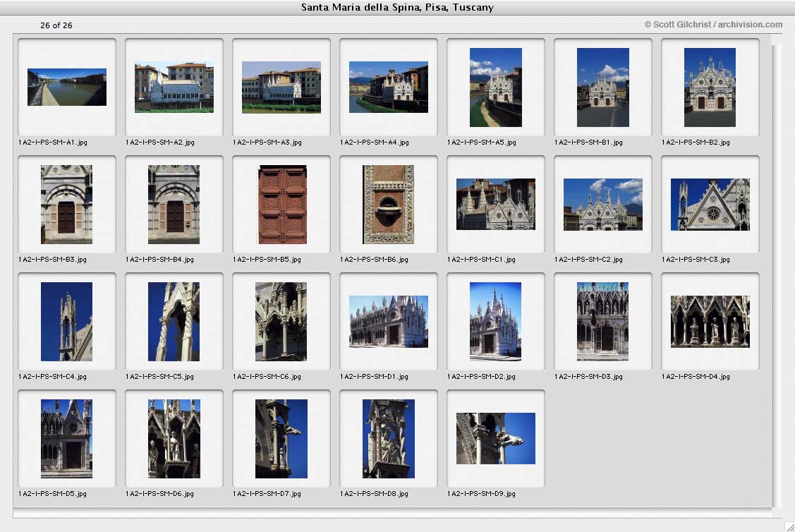Open the D4 statue arcade thumbnail
This screenshot has height=532, width=795.
coord(710,322)
